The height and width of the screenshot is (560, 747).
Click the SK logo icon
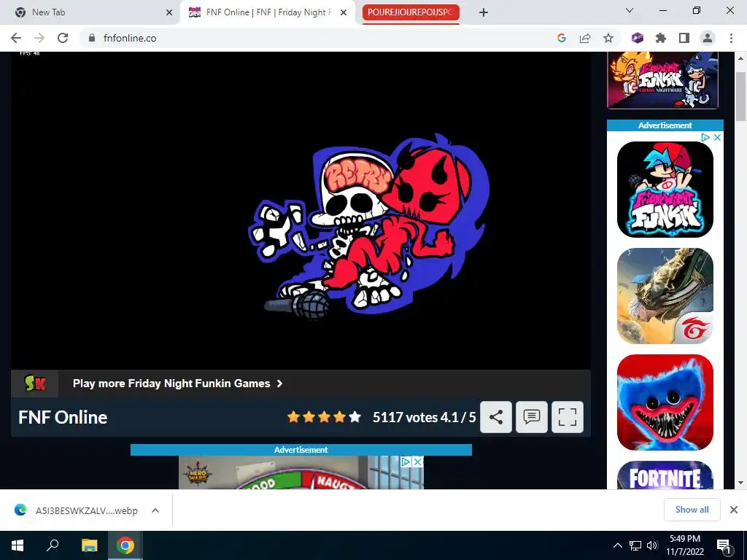(x=35, y=384)
